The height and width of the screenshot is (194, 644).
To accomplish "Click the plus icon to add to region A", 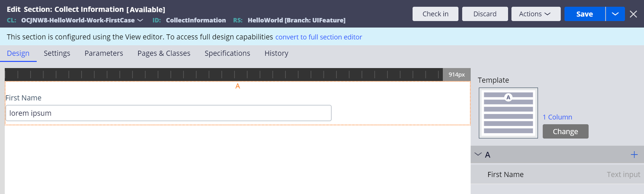I will coord(634,154).
